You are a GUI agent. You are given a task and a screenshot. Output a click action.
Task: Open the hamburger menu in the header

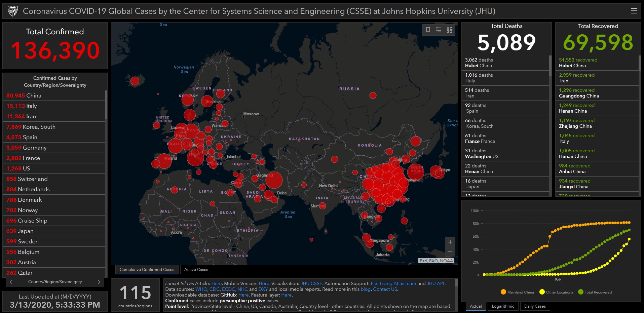pyautogui.click(x=634, y=11)
